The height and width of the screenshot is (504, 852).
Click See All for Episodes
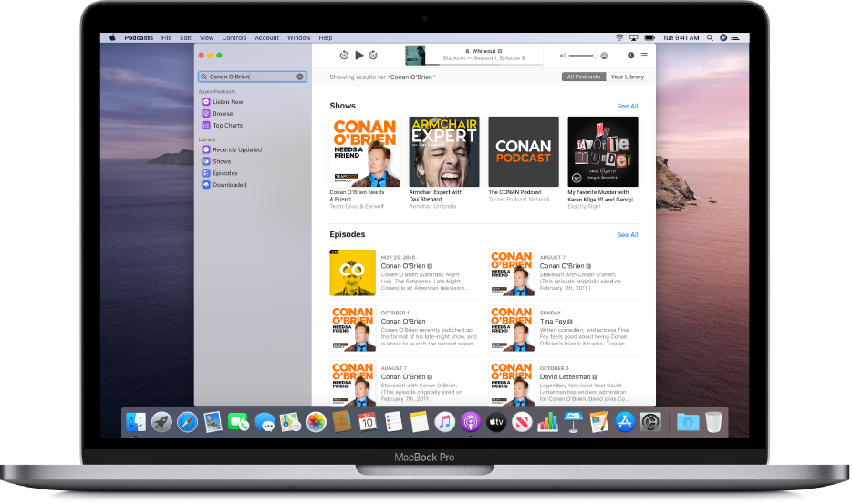pos(627,234)
